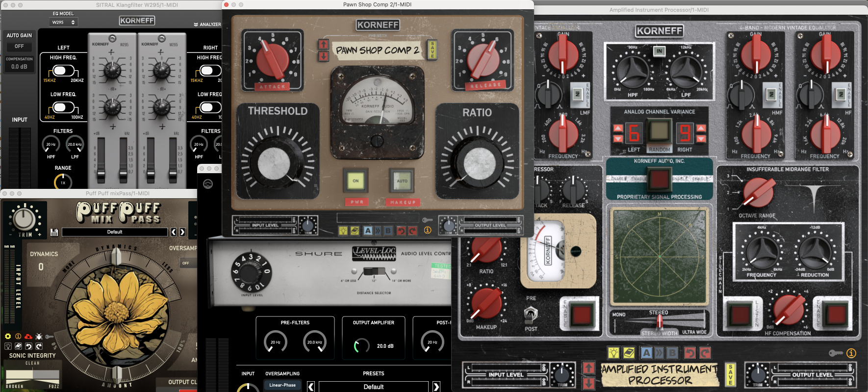Image resolution: width=868 pixels, height=392 pixels.
Task: Open the info icon in Amplified Instrument Processor
Action: [x=851, y=353]
